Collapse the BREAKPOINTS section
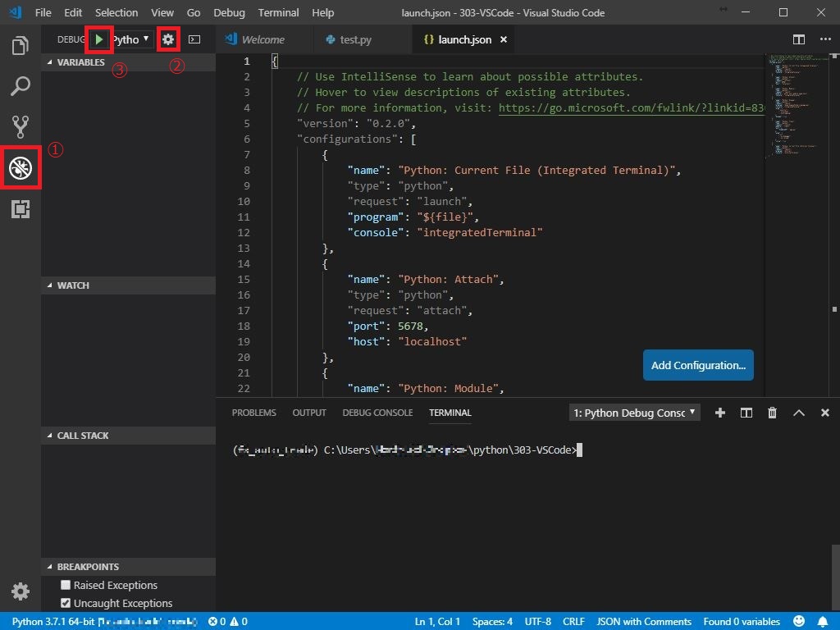 129,566
